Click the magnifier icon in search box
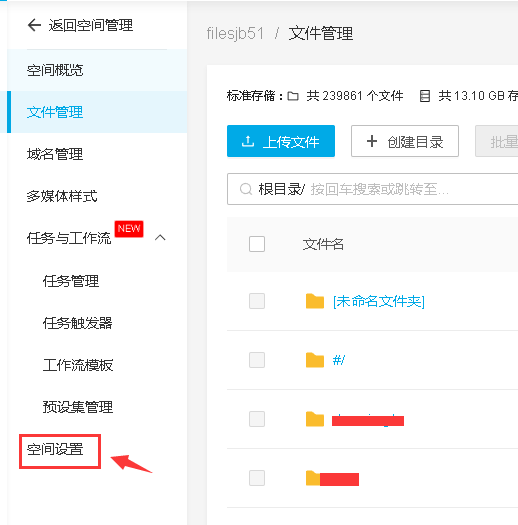Image resolution: width=518 pixels, height=525 pixels. (246, 189)
